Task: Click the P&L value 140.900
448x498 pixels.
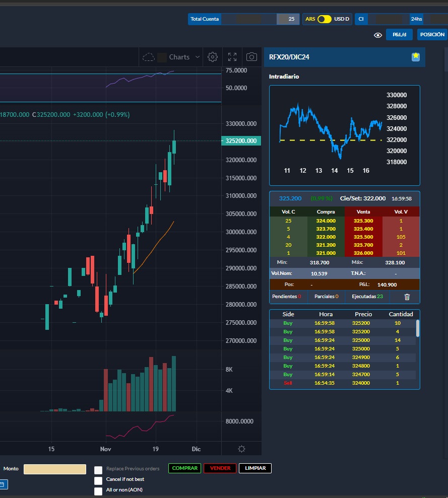Action: click(x=387, y=285)
